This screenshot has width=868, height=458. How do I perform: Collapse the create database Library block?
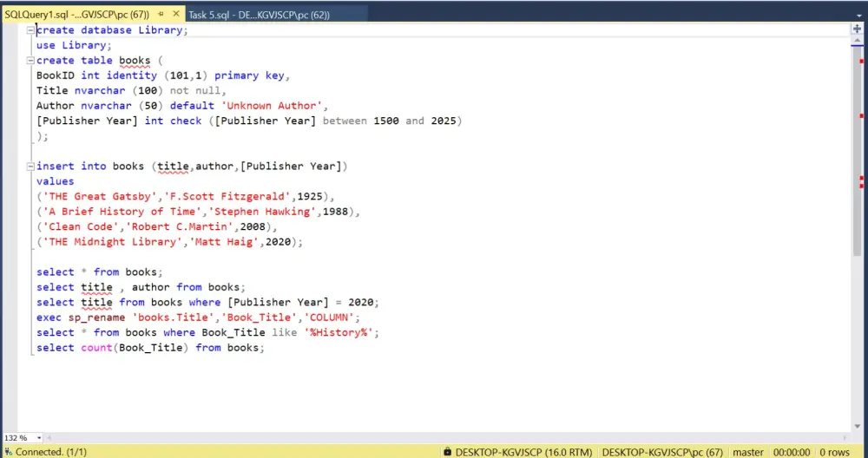tap(31, 30)
